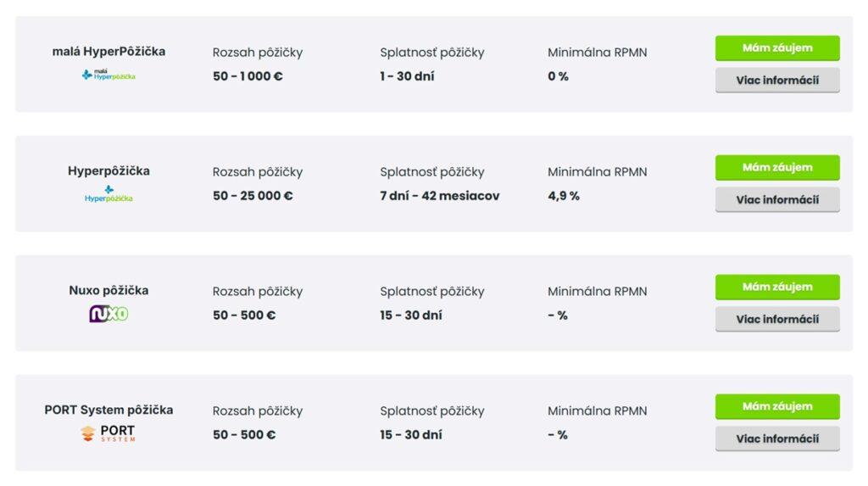Select the Hyperpôžička title text
Screen dimensions: 868x486
pyautogui.click(x=108, y=170)
